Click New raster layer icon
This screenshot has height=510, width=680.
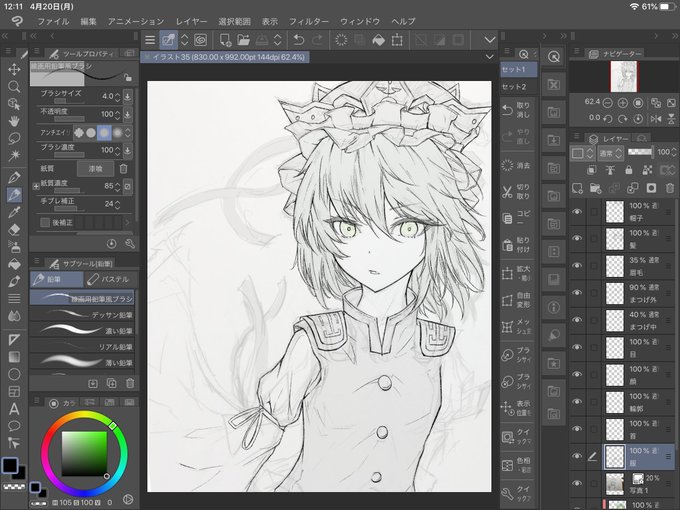[x=577, y=188]
